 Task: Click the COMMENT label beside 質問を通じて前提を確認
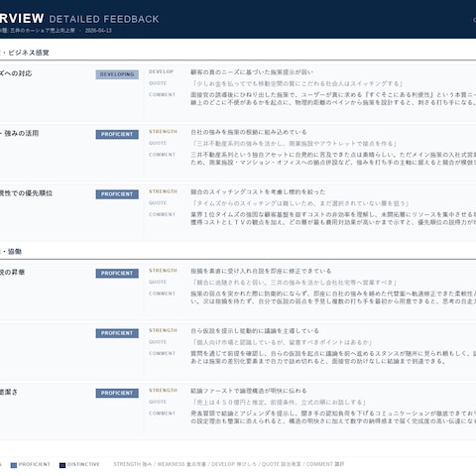pos(162,353)
